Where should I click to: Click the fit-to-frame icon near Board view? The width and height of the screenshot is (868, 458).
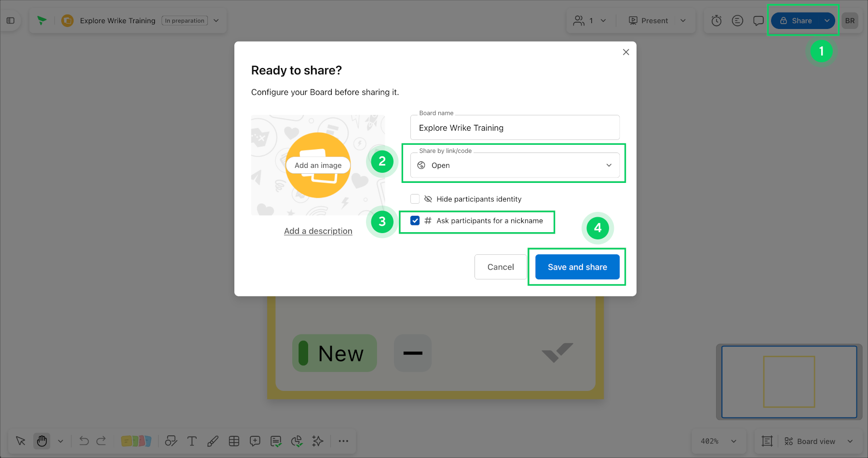coord(767,441)
